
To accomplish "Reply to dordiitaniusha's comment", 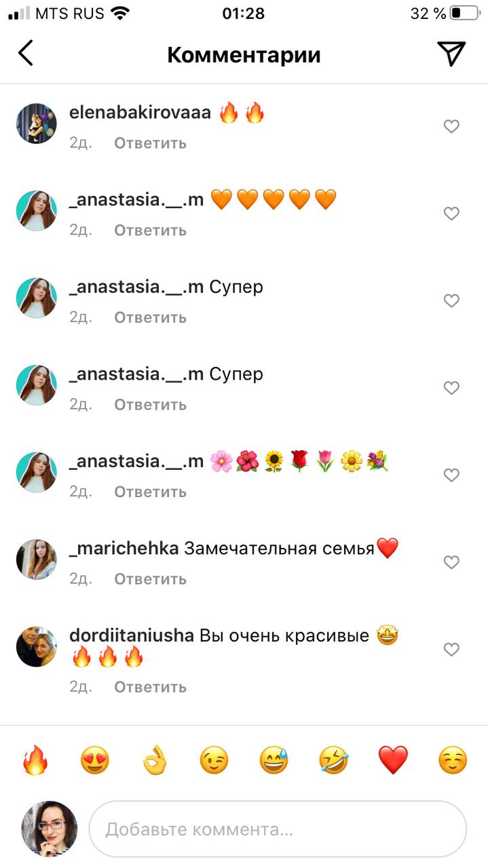I will [x=150, y=687].
